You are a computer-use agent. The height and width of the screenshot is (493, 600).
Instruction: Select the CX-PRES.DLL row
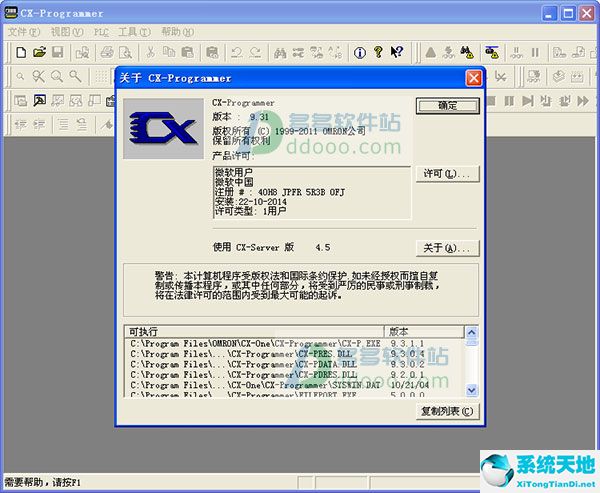click(295, 354)
